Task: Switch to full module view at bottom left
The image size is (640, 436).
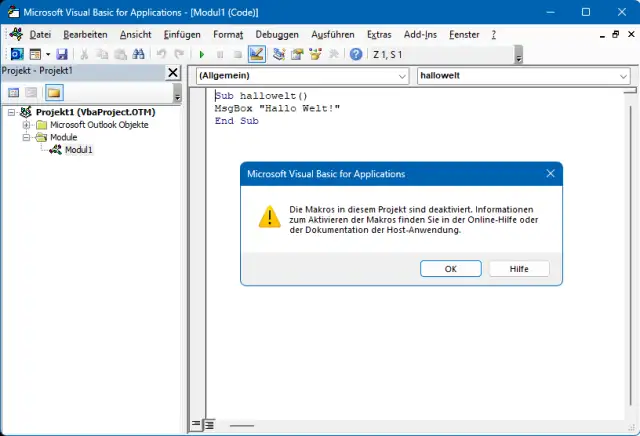Action: point(209,425)
